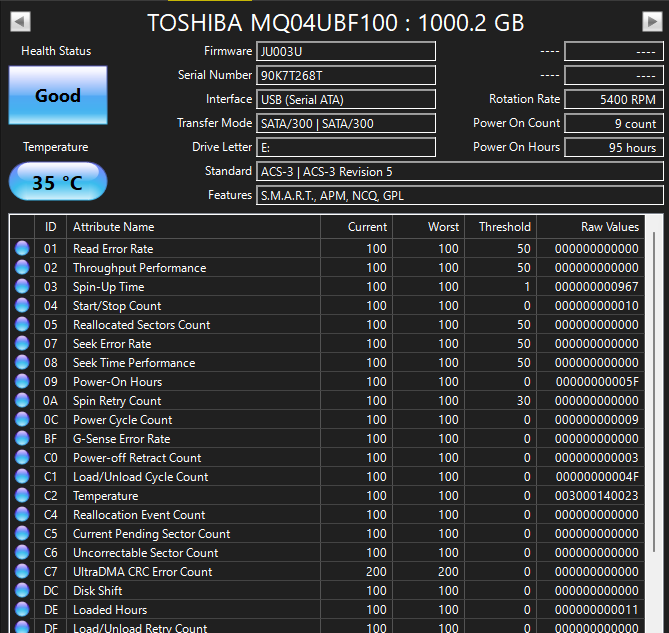The width and height of the screenshot is (669, 633).
Task: Click the status orb for Power Cycle Count
Action: click(x=22, y=419)
